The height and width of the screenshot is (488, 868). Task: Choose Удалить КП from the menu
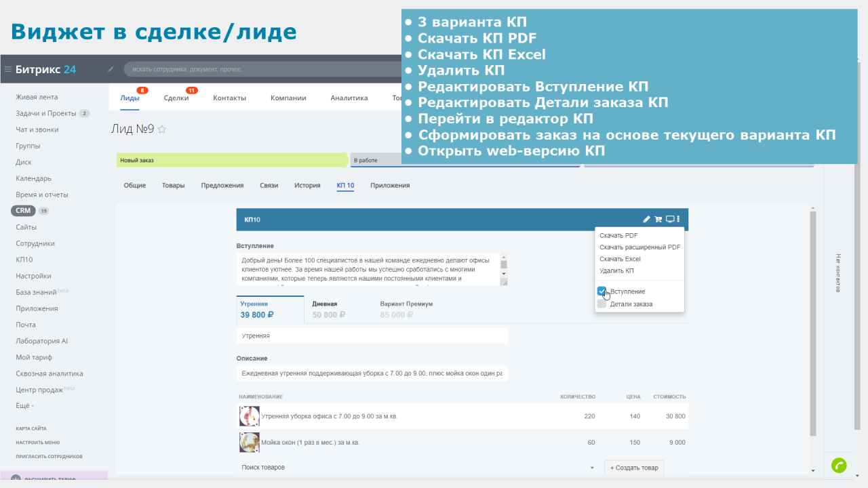point(617,271)
